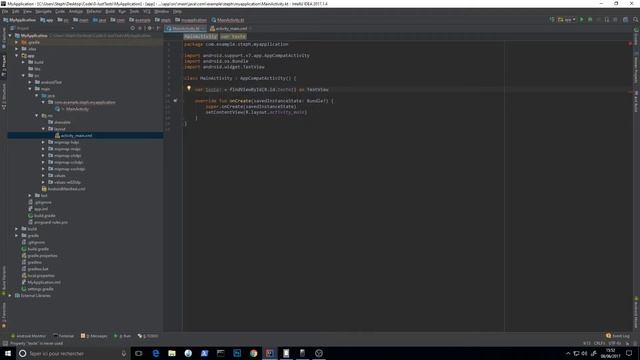Open the TODO tool window
The height and width of the screenshot is (360, 640).
tap(148, 336)
